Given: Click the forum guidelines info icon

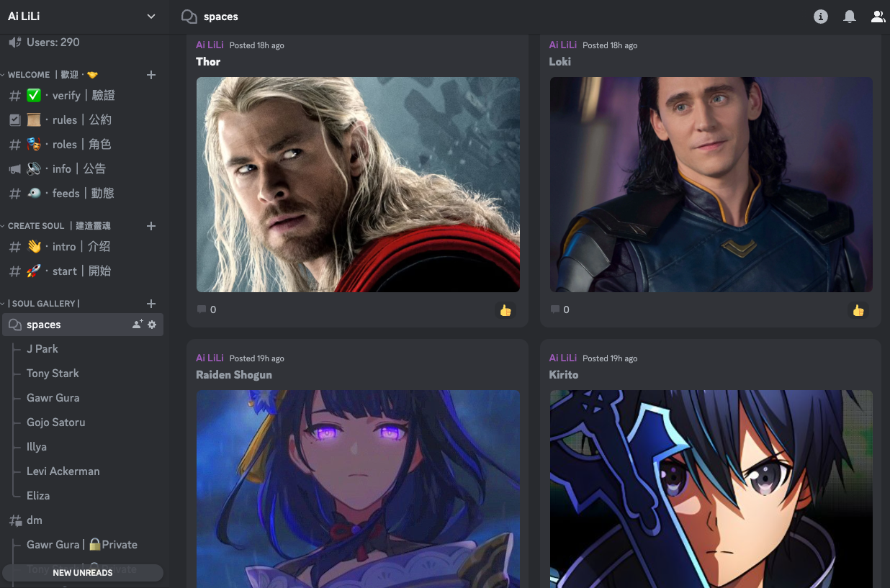Looking at the screenshot, I should tap(821, 17).
